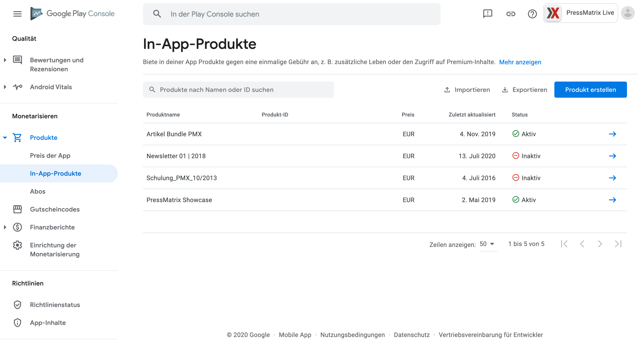Open the hamburger navigation menu
This screenshot has width=644, height=350.
(x=17, y=14)
